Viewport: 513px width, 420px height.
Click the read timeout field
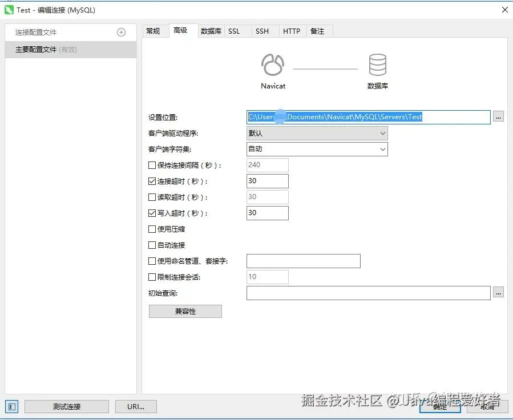click(267, 197)
